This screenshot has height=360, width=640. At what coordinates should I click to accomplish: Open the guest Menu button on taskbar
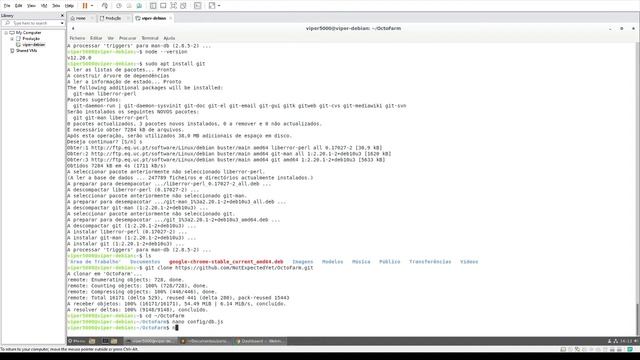(x=77, y=341)
